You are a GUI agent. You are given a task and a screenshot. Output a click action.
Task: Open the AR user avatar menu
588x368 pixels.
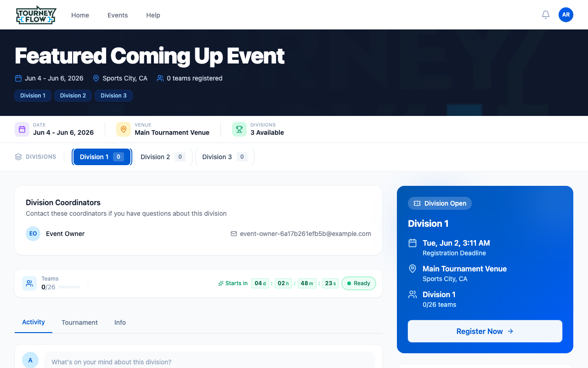(x=566, y=15)
